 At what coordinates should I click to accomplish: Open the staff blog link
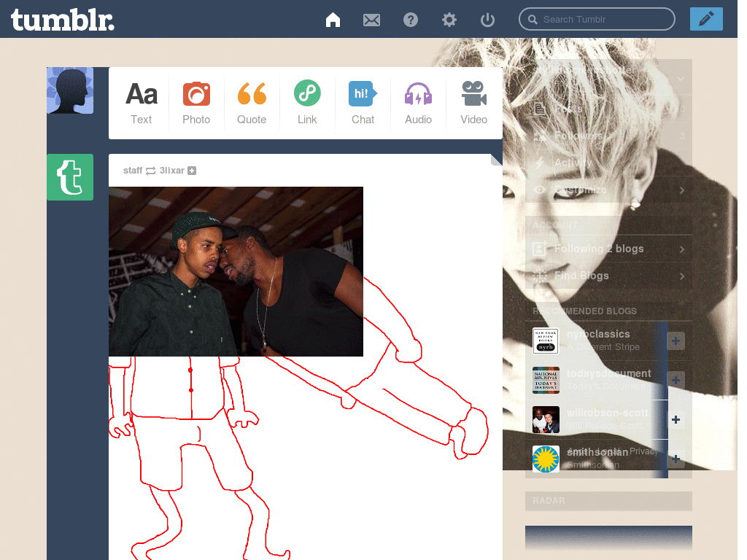(133, 171)
